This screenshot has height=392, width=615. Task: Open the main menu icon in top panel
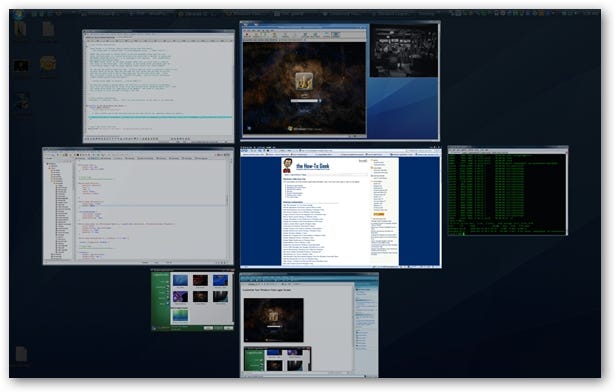pyautogui.click(x=18, y=15)
